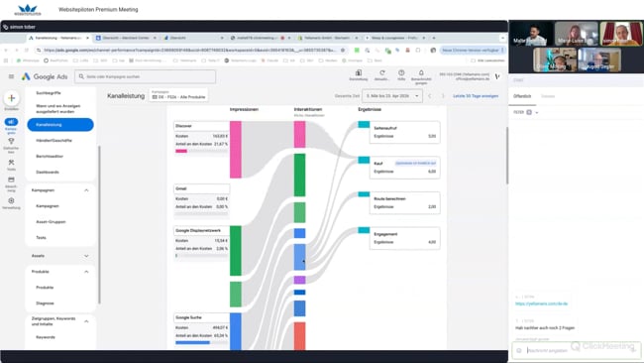Screen dimensions: 644x363
Task: Click the browser back arrow
Action: click(6, 51)
